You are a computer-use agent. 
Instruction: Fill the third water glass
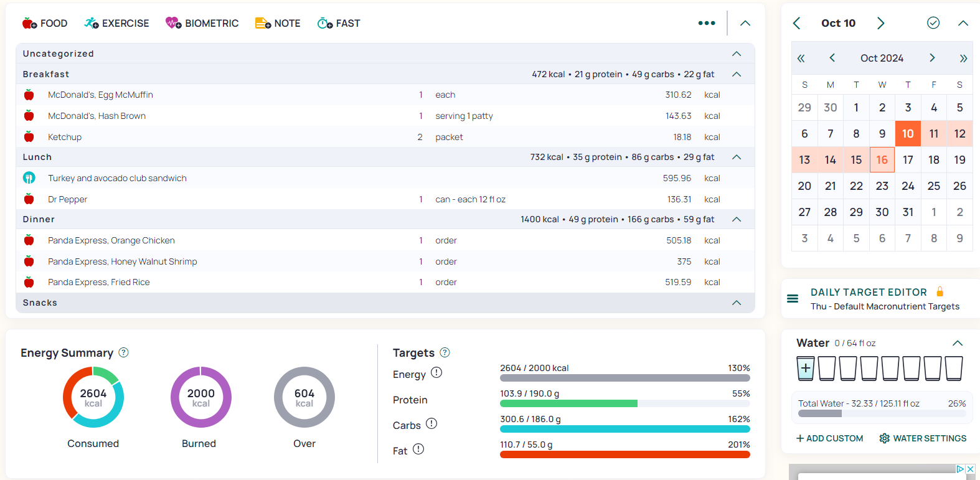[848, 368]
